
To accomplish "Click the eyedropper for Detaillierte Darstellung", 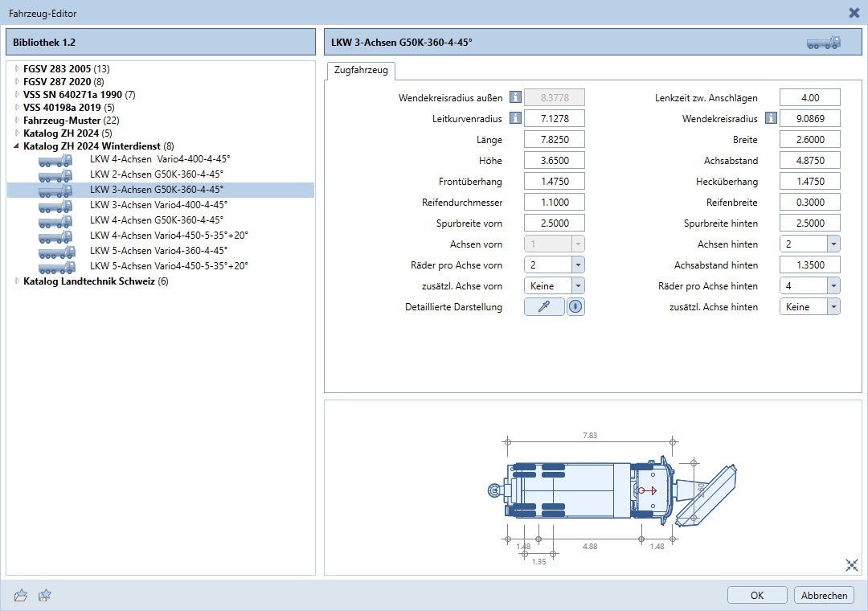I will (544, 306).
